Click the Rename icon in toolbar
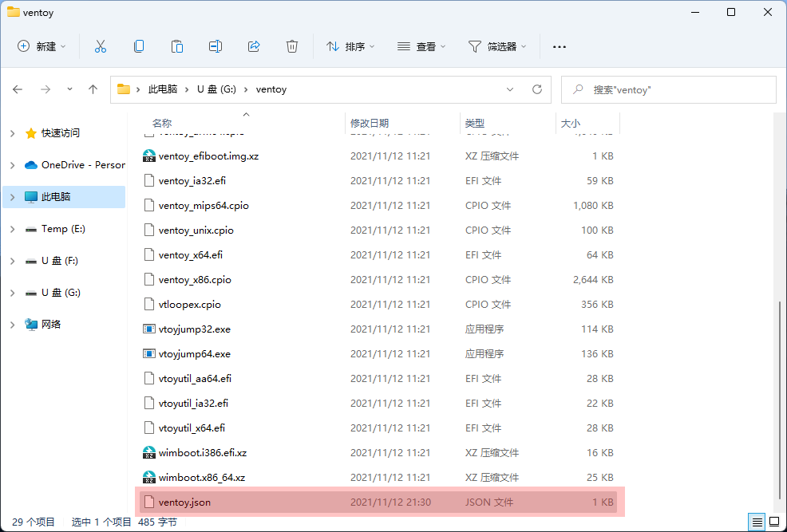 pyautogui.click(x=216, y=46)
